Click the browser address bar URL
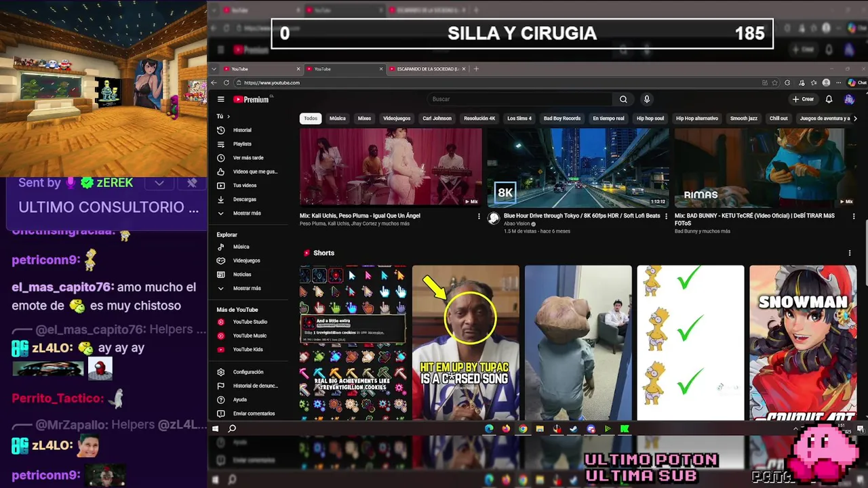 (272, 83)
